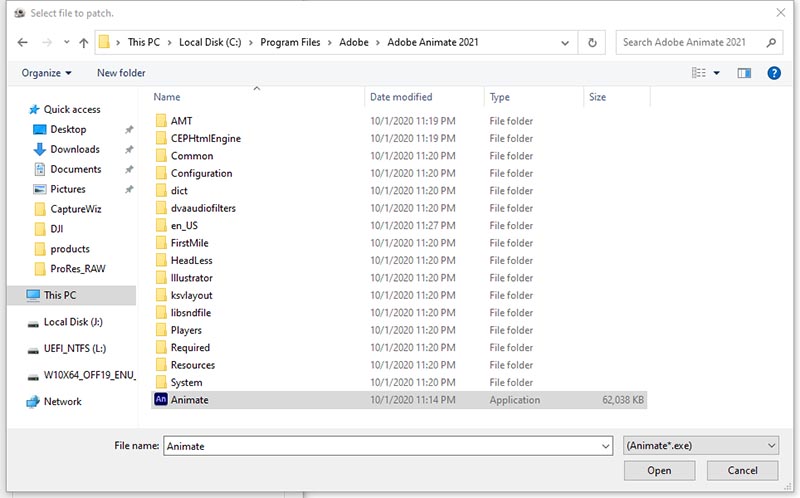The width and height of the screenshot is (800, 498).
Task: Sort by the Type column header
Action: coord(499,97)
